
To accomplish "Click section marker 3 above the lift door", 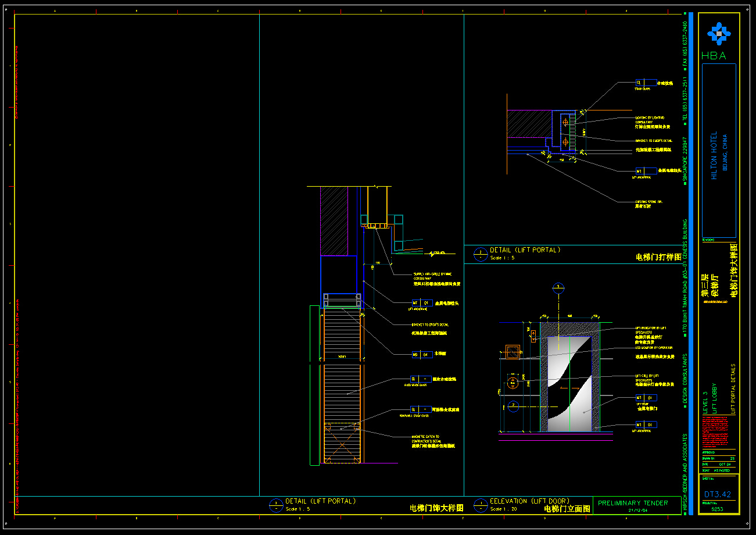I will [558, 287].
